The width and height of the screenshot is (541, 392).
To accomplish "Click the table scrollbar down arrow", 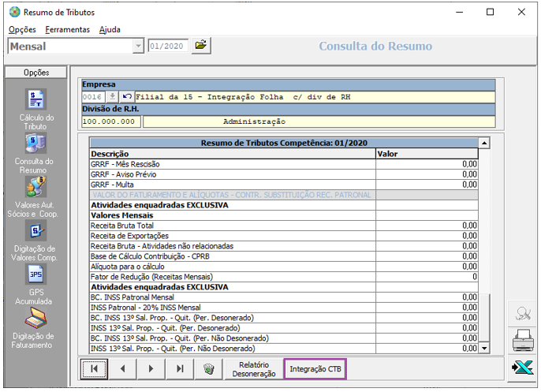I will click(484, 348).
